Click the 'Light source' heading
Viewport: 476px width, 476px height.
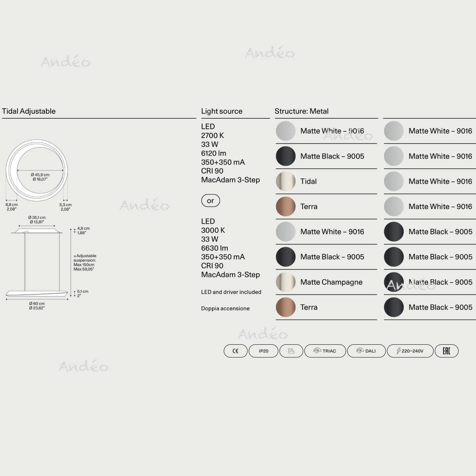click(x=222, y=111)
